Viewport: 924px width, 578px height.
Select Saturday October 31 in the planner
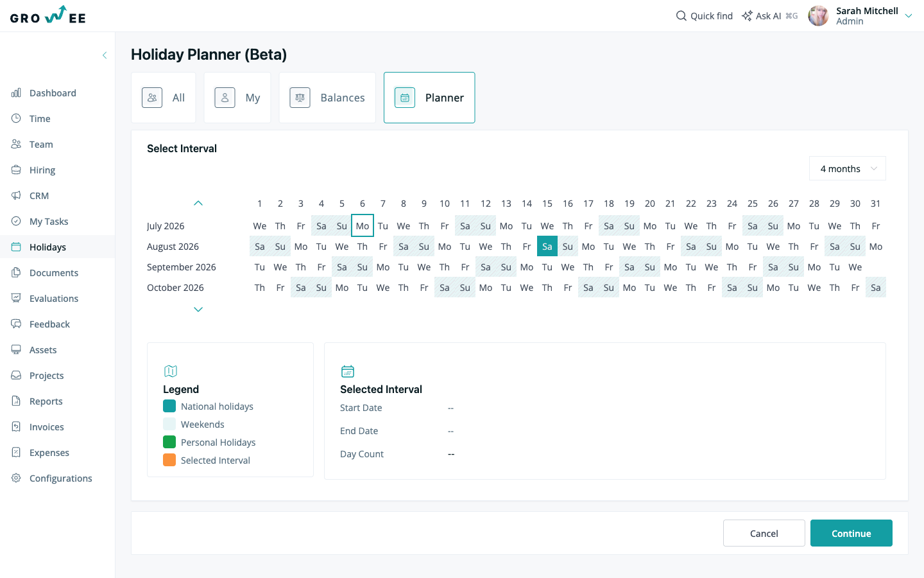tap(876, 288)
